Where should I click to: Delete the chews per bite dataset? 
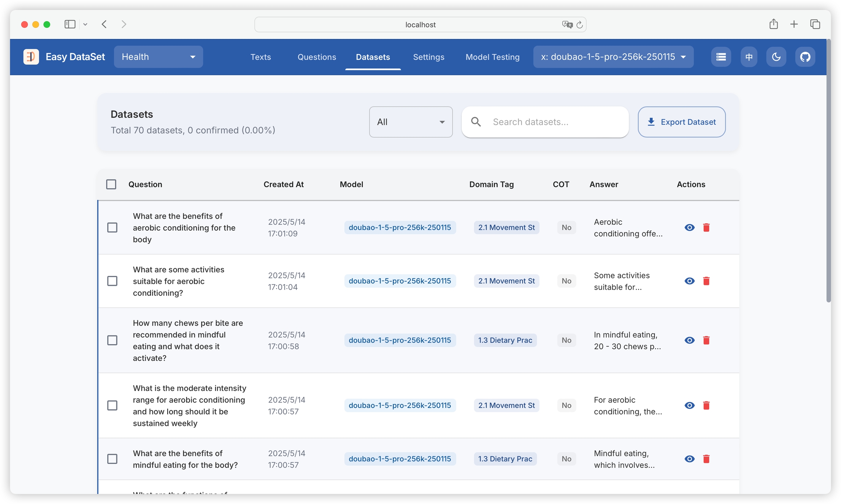pos(706,340)
